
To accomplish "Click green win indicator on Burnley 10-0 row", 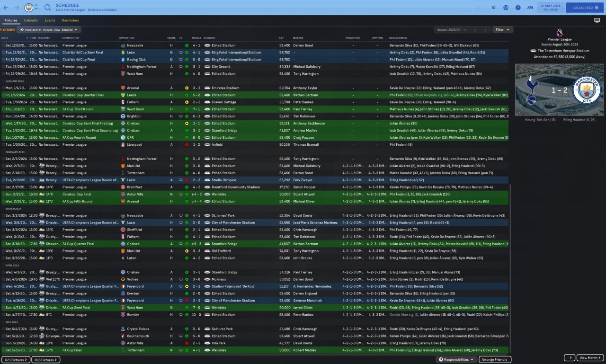I will pos(187,315).
